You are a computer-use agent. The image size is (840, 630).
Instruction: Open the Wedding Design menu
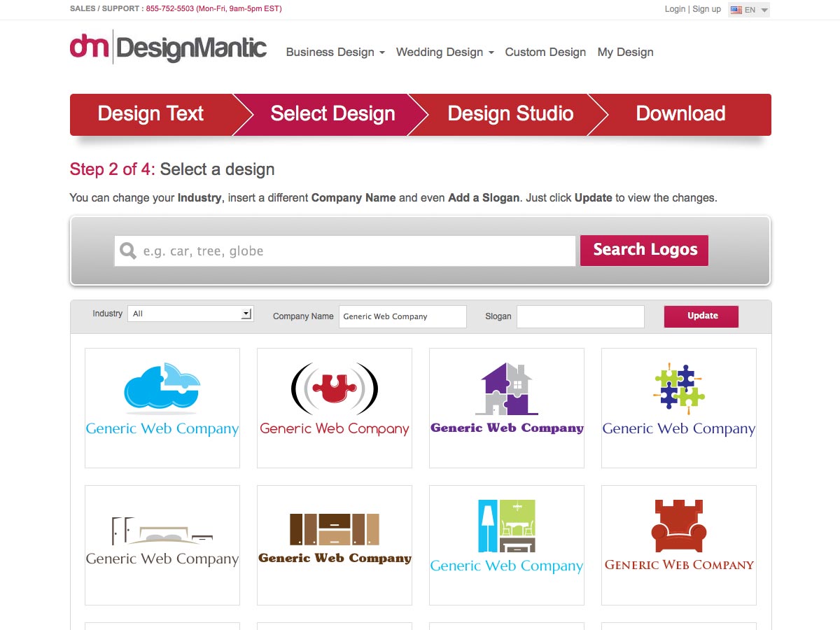tap(440, 52)
